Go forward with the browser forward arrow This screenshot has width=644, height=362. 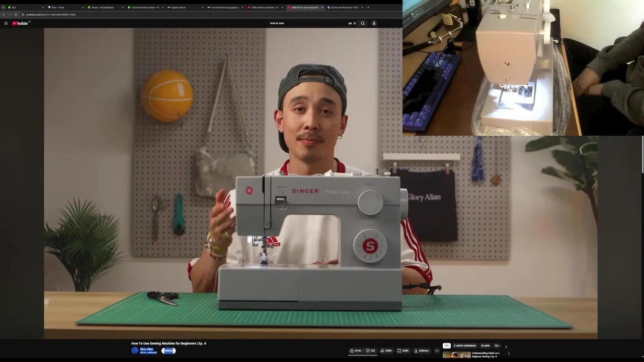click(x=9, y=15)
